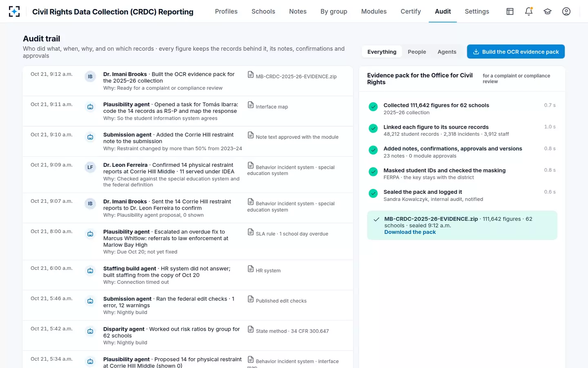Click 'Masked student IDs and checked the masking'
Viewport: 588px width, 368px height.
(x=444, y=171)
